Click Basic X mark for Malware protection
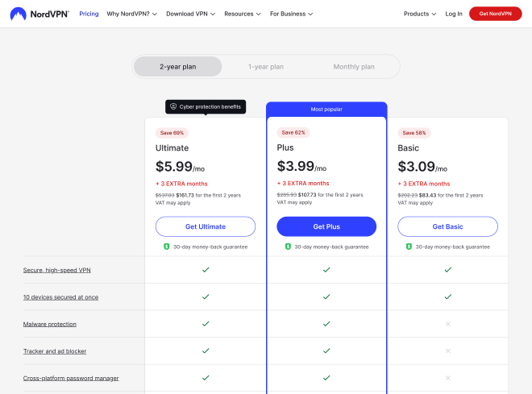 (x=448, y=324)
